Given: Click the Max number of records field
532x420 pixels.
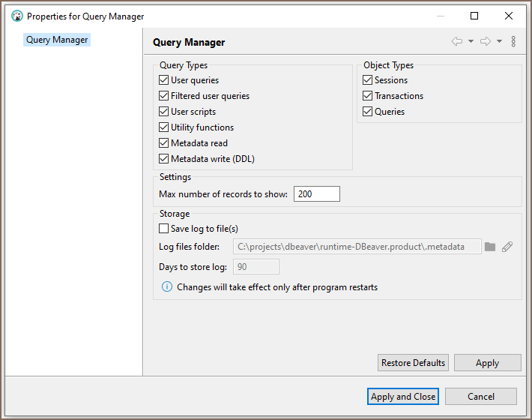Looking at the screenshot, I should coord(316,194).
